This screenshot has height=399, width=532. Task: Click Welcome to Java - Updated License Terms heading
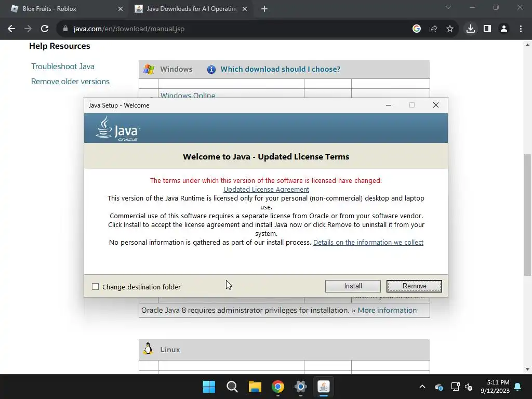click(266, 156)
